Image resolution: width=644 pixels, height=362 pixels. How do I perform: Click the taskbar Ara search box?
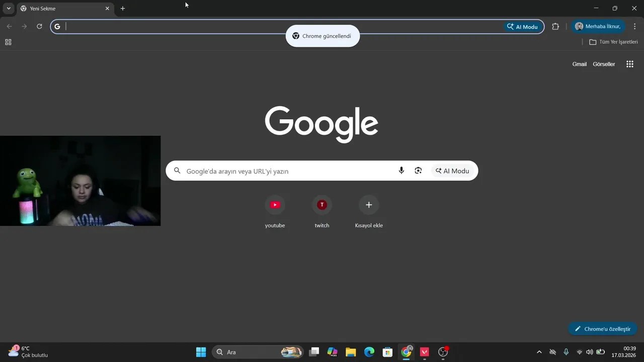[258, 352]
